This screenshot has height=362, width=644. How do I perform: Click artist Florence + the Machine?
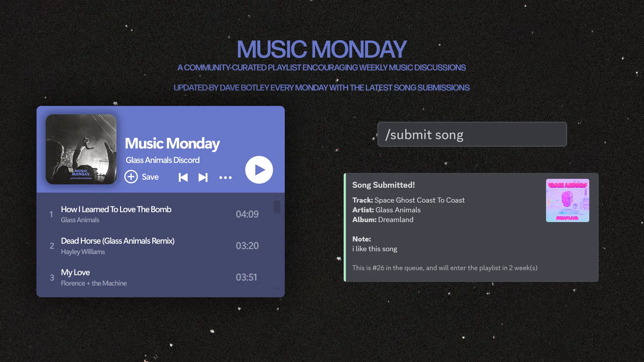(94, 283)
